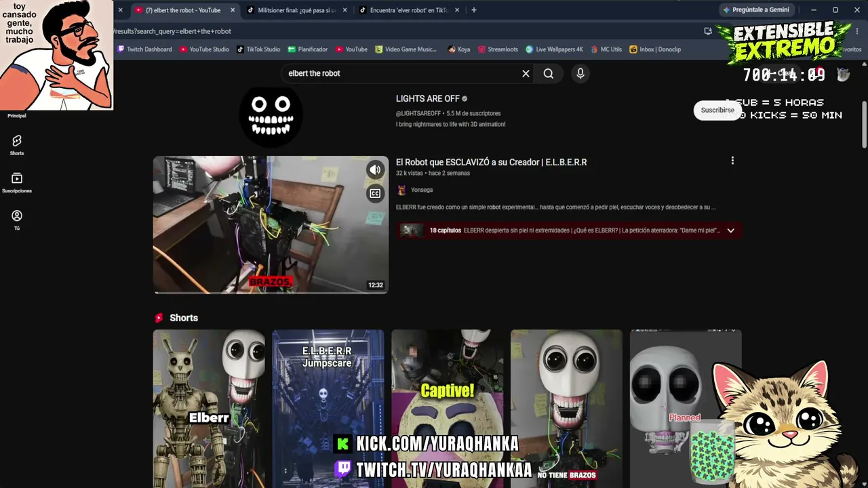Open the Inbox | Donoclip bookmark
868x488 pixels.
(x=655, y=49)
